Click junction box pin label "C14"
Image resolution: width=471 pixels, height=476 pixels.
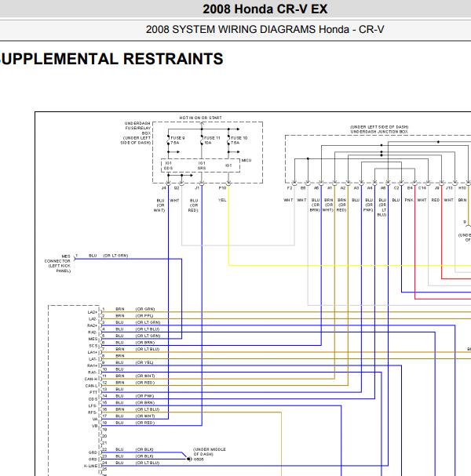coord(422,188)
